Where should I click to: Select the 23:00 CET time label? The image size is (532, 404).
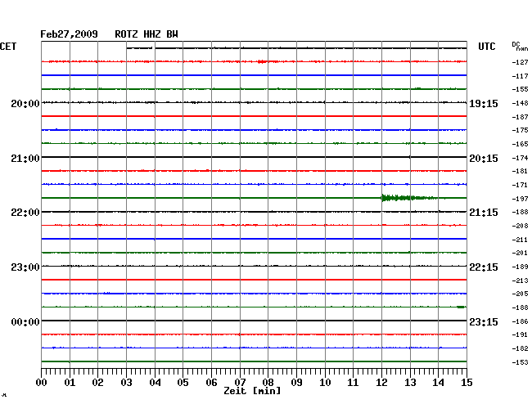tap(25, 267)
